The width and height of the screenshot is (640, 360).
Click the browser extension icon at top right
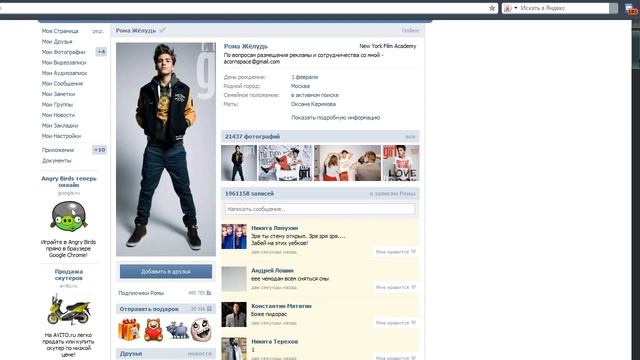pos(631,9)
